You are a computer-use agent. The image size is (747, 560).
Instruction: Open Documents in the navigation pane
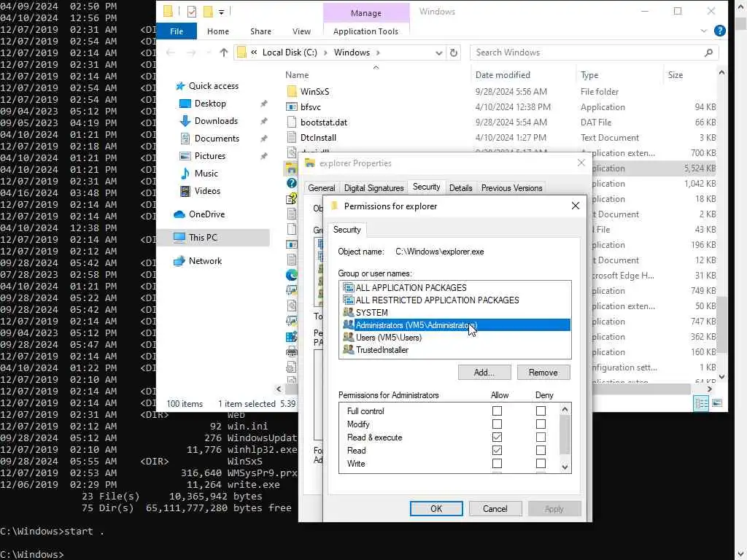[x=217, y=139]
